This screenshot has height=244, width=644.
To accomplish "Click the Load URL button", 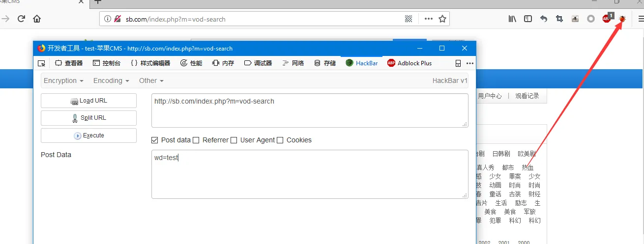I will (x=88, y=101).
